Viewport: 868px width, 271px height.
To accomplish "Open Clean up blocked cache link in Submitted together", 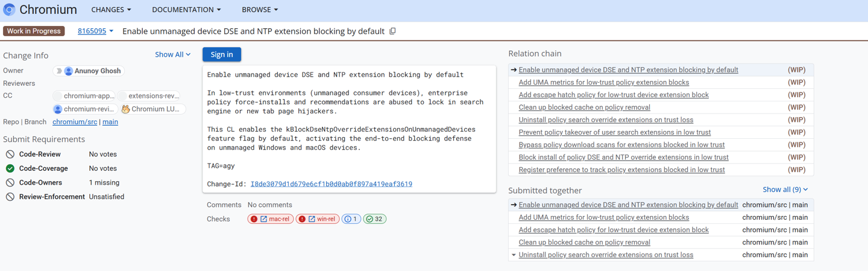I will pos(584,243).
